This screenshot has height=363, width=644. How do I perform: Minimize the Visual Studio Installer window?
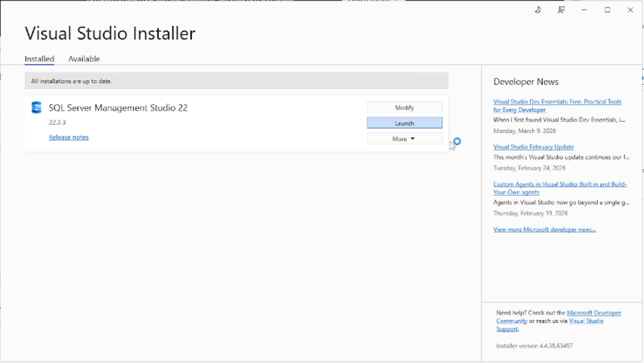[584, 10]
